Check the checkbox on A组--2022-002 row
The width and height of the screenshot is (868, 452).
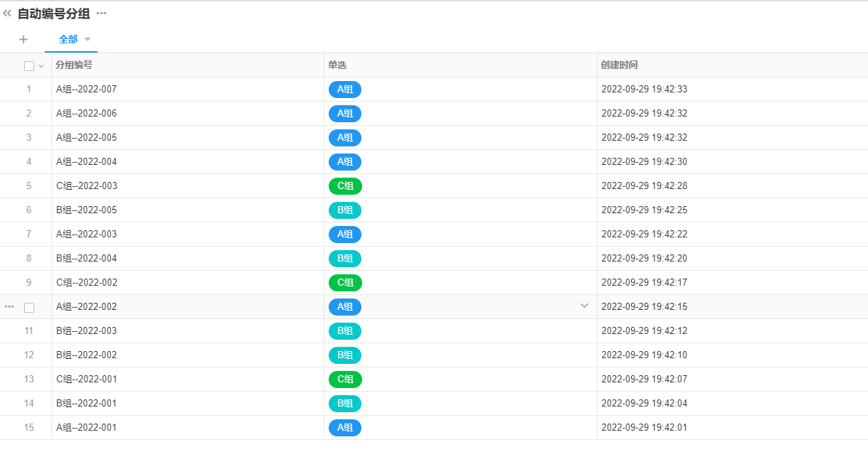(29, 307)
